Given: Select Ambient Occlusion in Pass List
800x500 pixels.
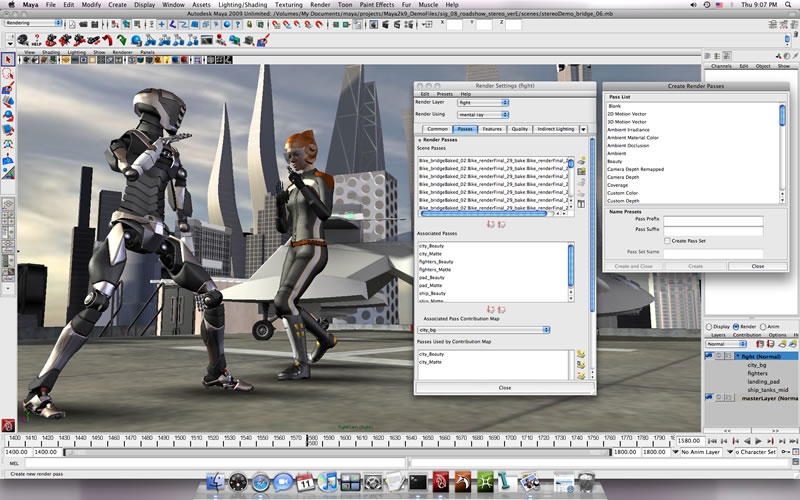Looking at the screenshot, I should point(628,145).
